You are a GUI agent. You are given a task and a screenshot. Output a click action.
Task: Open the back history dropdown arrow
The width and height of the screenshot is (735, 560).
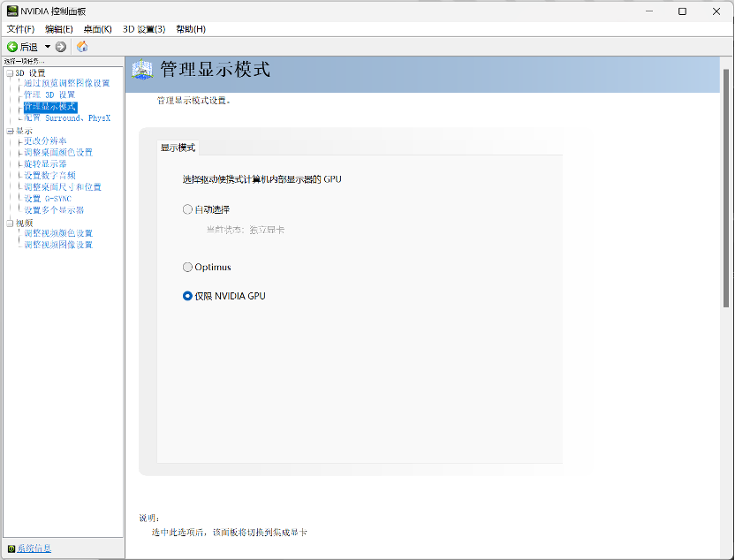pos(48,47)
